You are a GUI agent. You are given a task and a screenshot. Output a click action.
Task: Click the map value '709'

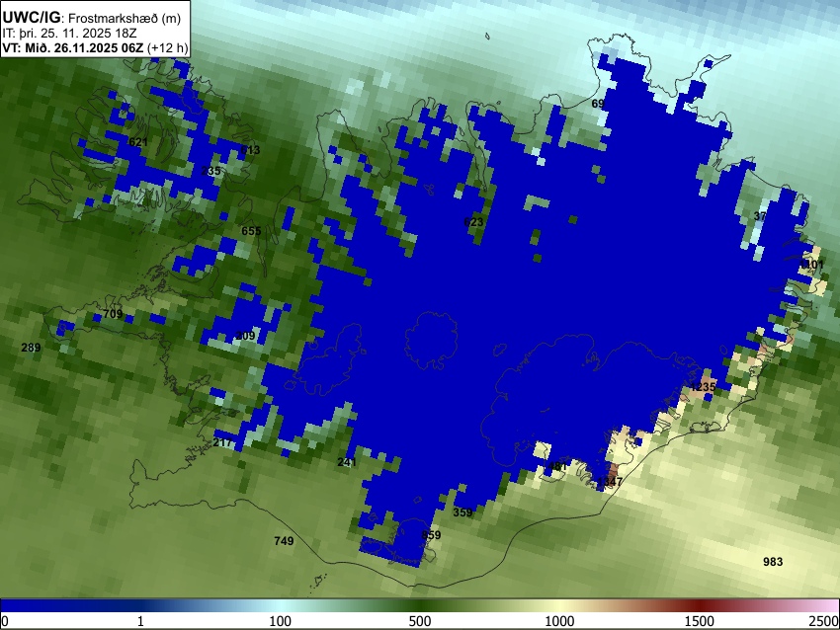point(113,314)
